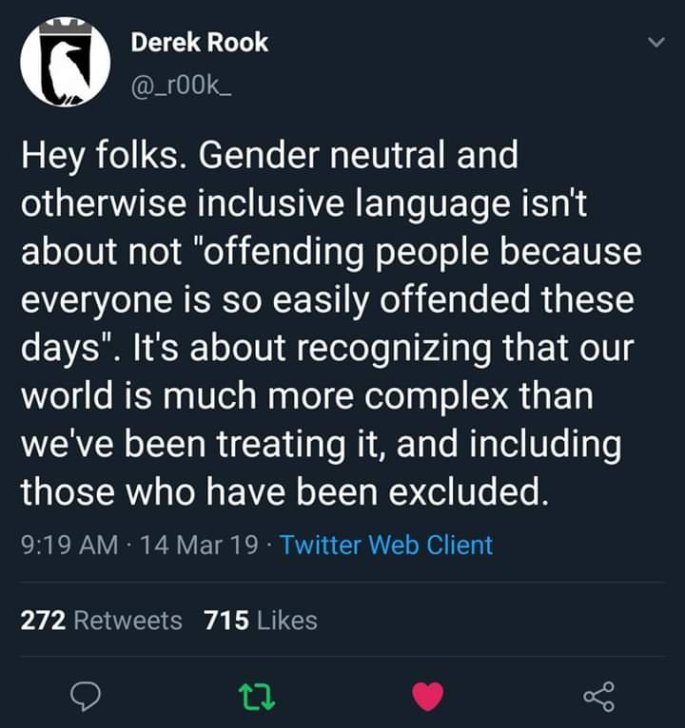Click the Twitter Web Client link
The image size is (685, 728).
[x=387, y=545]
